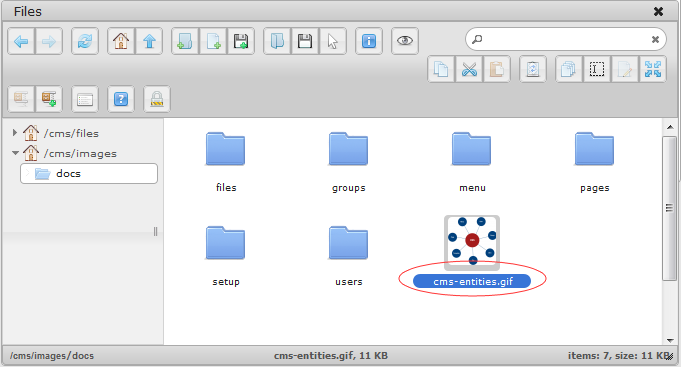
Task: Click the /cms/images/docs path in the status bar
Action: (x=52, y=356)
